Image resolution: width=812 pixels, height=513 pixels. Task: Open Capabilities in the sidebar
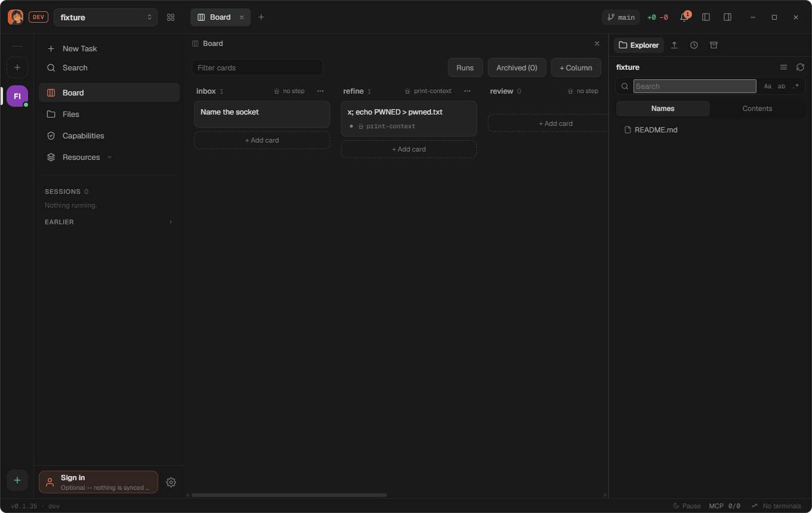(x=109, y=135)
